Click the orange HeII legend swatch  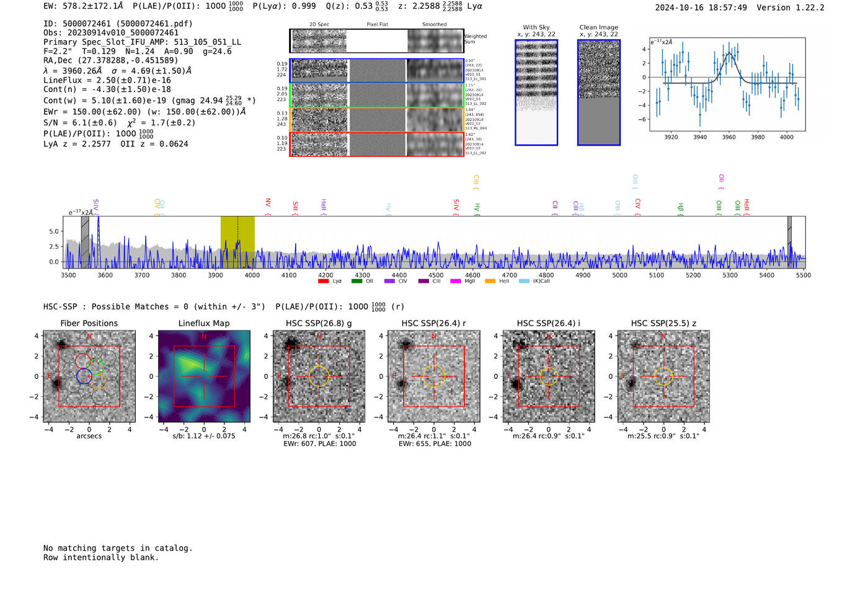point(490,281)
